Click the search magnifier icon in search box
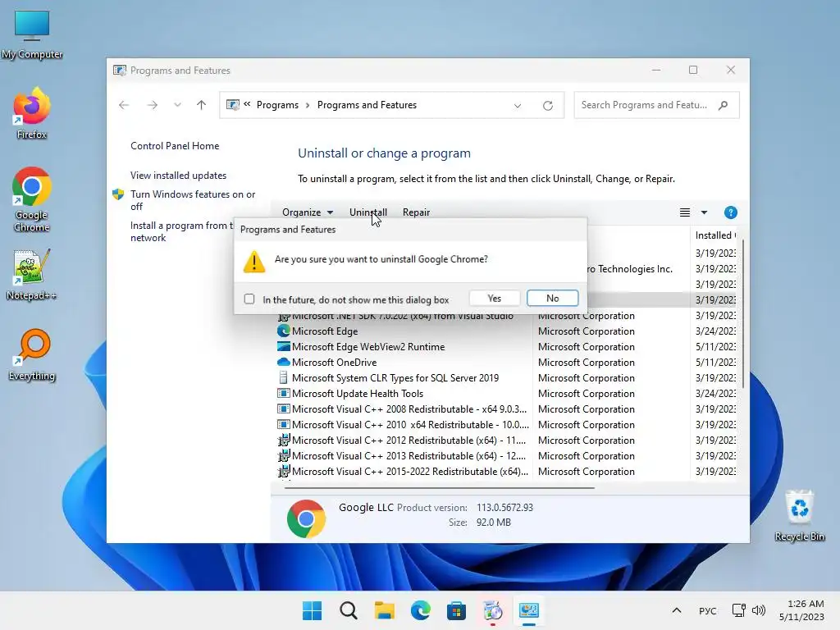Screen dimensions: 840x630 (x=724, y=105)
